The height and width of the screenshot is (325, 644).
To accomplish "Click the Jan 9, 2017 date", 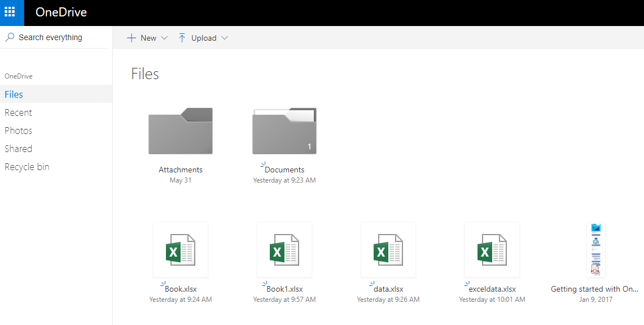I will coord(595,300).
